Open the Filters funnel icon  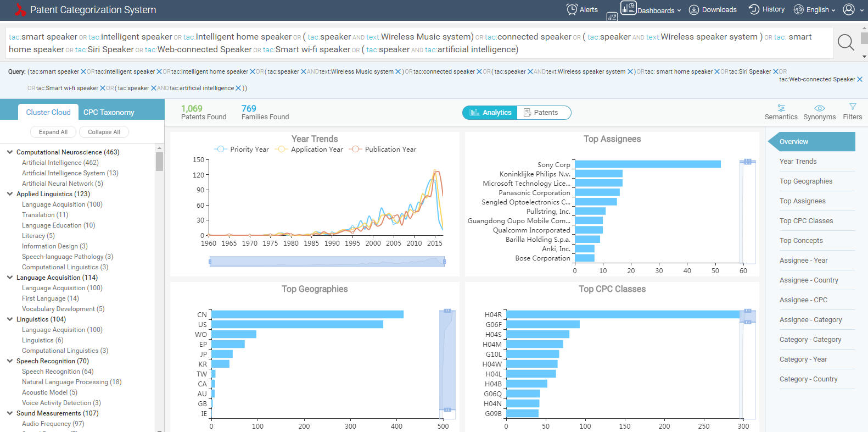pyautogui.click(x=852, y=107)
